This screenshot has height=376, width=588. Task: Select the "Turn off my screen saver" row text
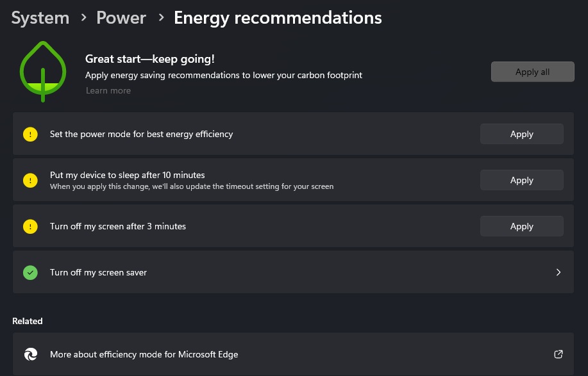(99, 273)
